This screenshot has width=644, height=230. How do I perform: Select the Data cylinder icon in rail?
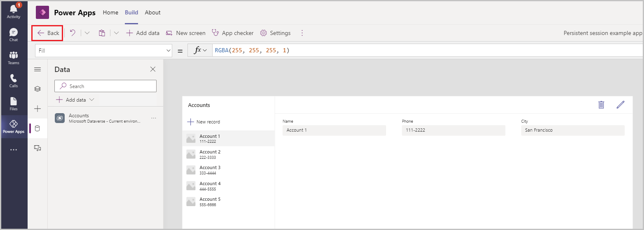coord(37,128)
